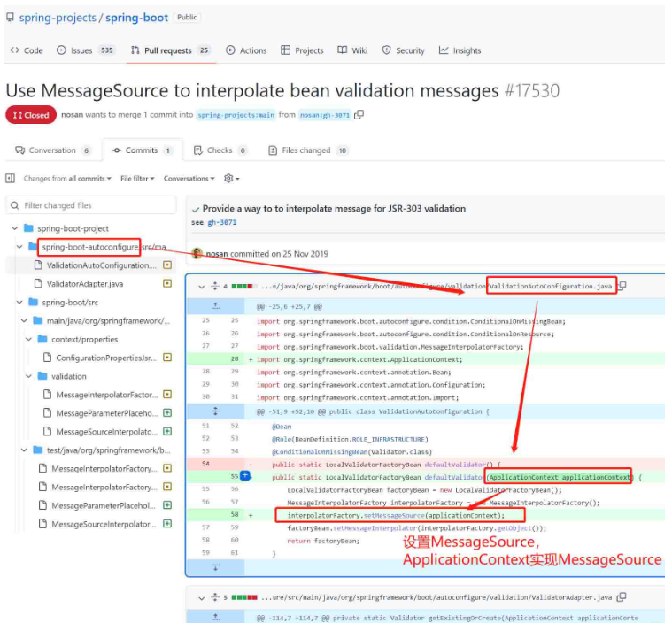Select MessageParameterPlaceho file under validation
The width and height of the screenshot is (672, 623).
[107, 412]
